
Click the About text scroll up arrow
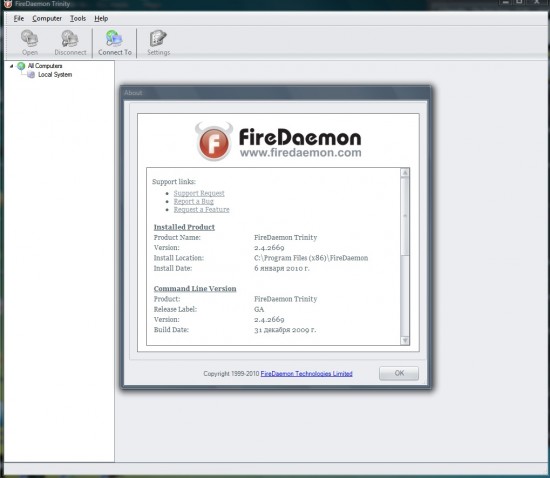point(405,173)
